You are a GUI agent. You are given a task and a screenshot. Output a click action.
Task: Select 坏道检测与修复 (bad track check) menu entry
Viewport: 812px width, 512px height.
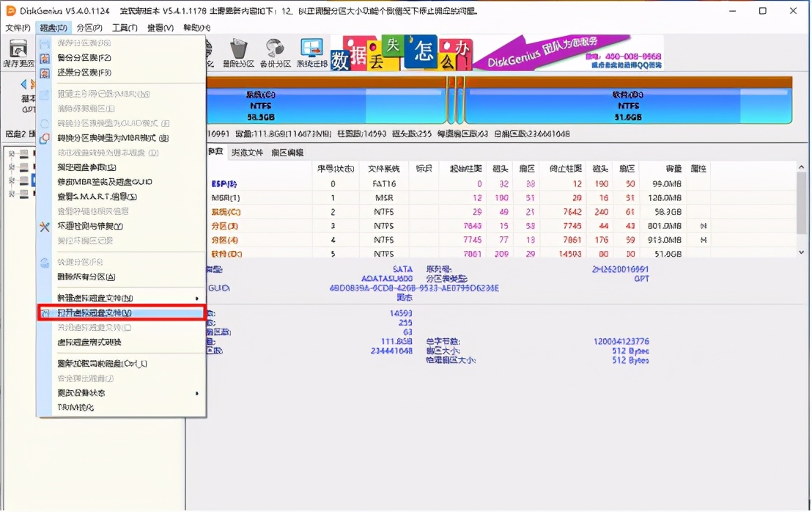(x=122, y=226)
